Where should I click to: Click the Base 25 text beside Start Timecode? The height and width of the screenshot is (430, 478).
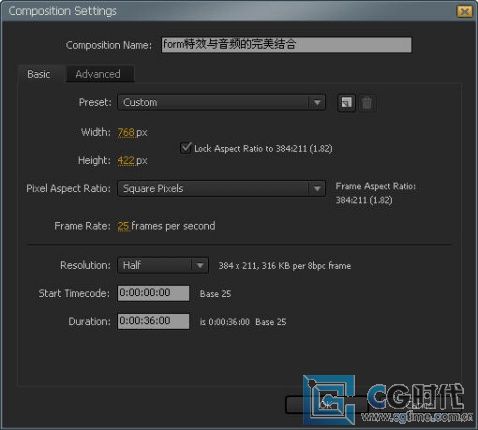215,294
